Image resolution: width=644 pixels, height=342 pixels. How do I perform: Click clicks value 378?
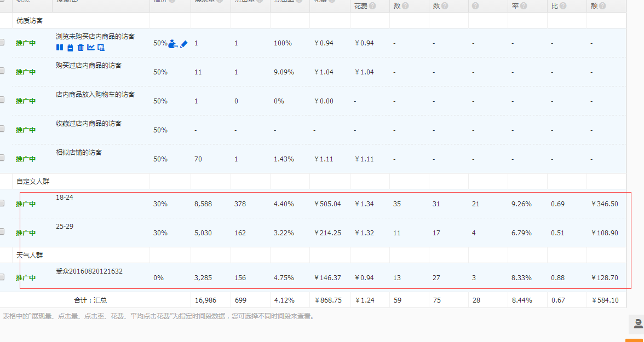(x=240, y=204)
